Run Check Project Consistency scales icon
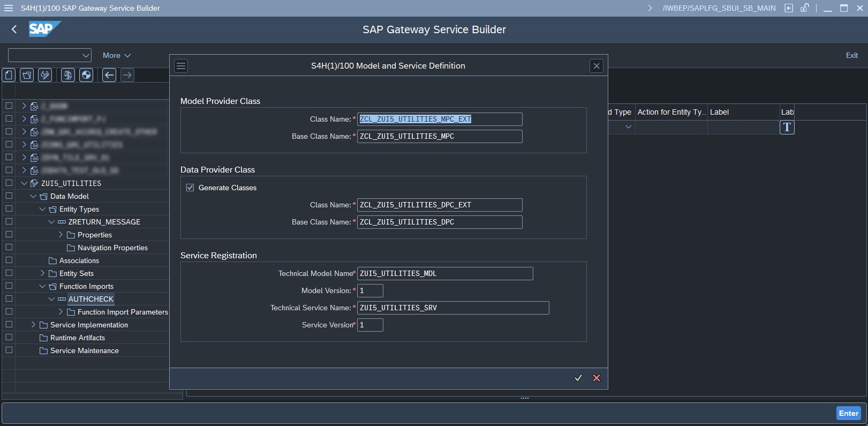The width and height of the screenshot is (868, 426). pyautogui.click(x=68, y=75)
